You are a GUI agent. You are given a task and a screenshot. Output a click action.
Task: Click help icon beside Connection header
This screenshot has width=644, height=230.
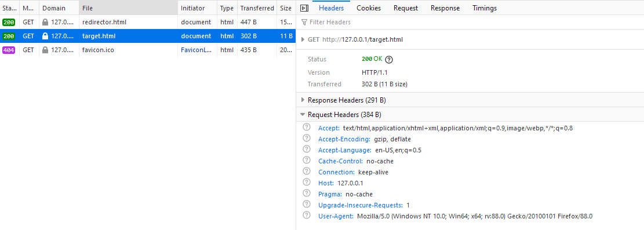pos(306,171)
